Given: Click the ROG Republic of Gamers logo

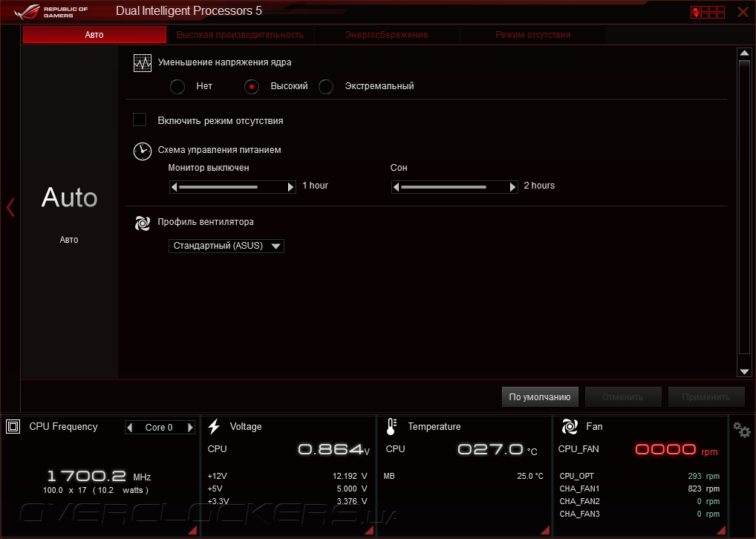Looking at the screenshot, I should pyautogui.click(x=50, y=12).
